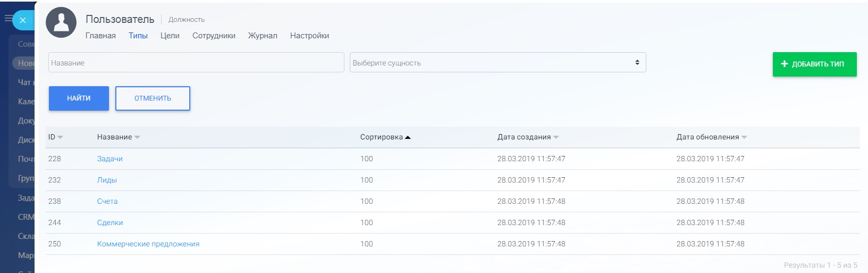Click the Добавить тип button
Image resolution: width=868 pixels, height=273 pixels.
pyautogui.click(x=814, y=64)
